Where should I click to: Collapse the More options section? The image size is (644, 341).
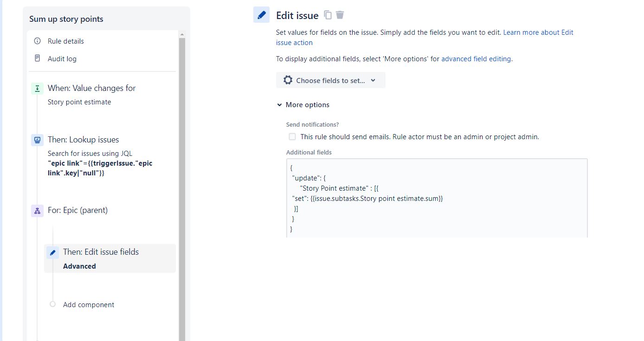pos(303,105)
